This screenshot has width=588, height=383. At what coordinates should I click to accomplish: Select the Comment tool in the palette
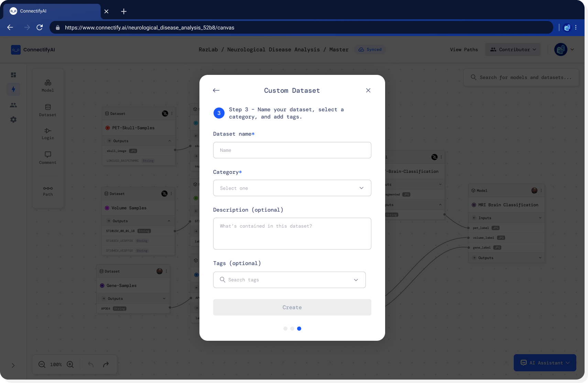click(48, 158)
